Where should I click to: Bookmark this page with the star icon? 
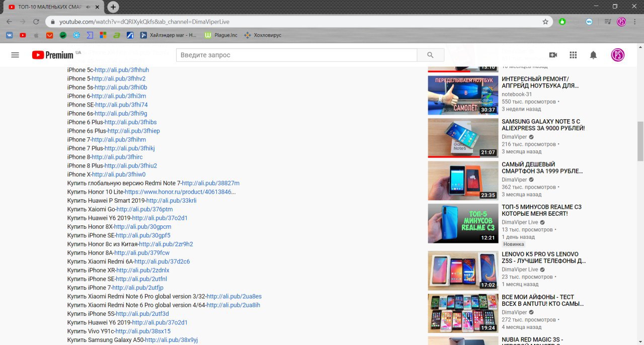545,22
